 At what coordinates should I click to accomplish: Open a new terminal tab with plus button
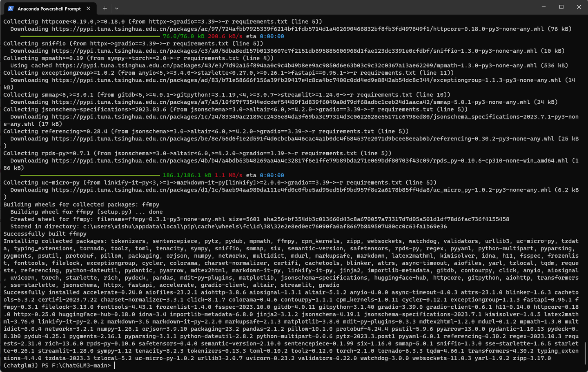click(105, 8)
